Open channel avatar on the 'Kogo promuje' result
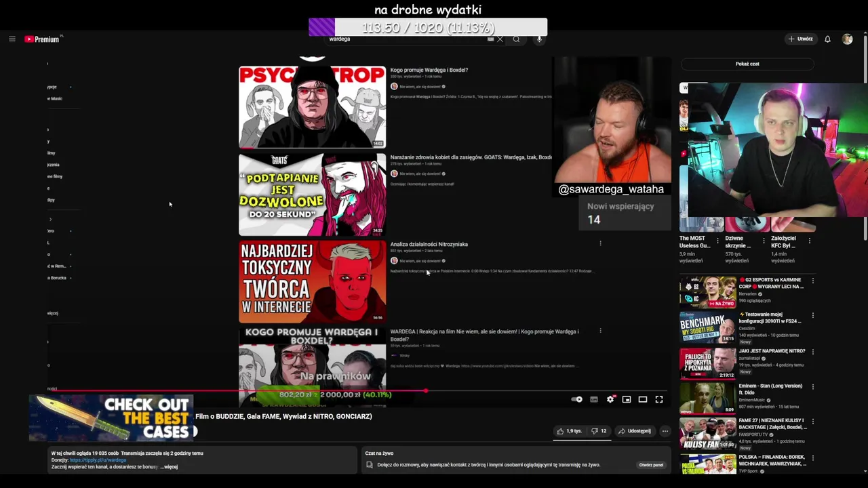 [x=394, y=86]
